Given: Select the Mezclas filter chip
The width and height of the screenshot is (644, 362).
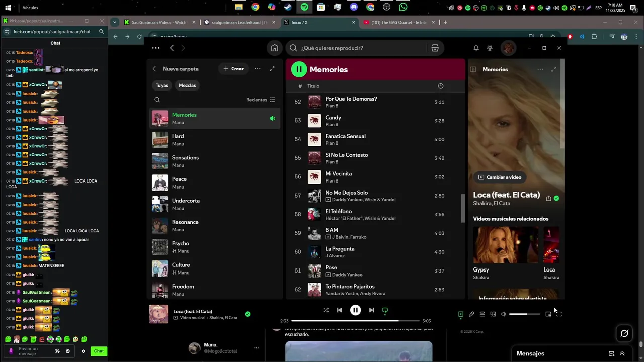Looking at the screenshot, I should tap(187, 85).
